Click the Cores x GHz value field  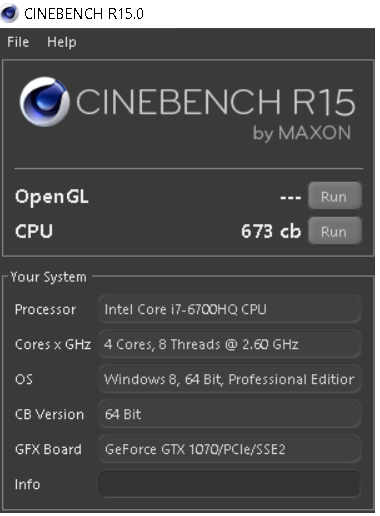229,344
